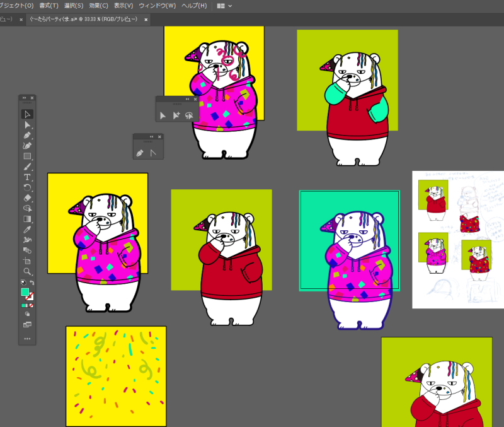Image resolution: width=504 pixels, height=427 pixels.
Task: Expand the edit toolbar three-dots menu
Action: pos(27,339)
